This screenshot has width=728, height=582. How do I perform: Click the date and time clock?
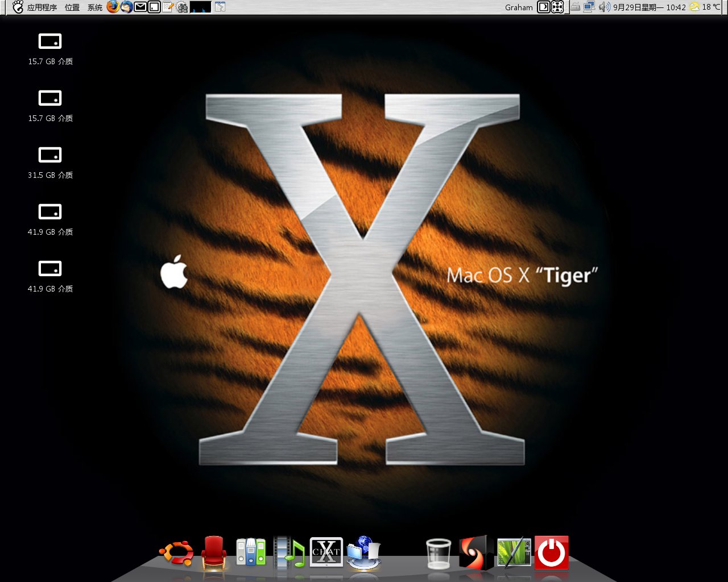point(650,7)
